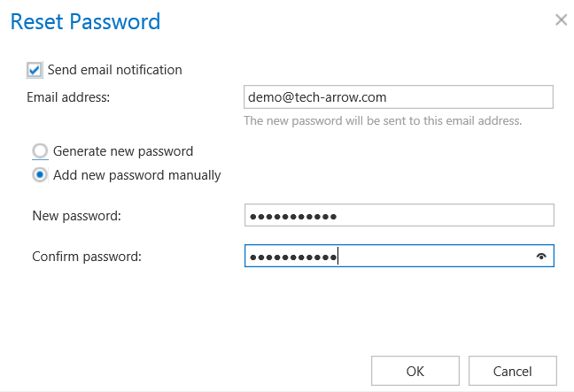The image size is (574, 392).
Task: Click the demo@tech-arrow.com text
Action: pos(318,96)
